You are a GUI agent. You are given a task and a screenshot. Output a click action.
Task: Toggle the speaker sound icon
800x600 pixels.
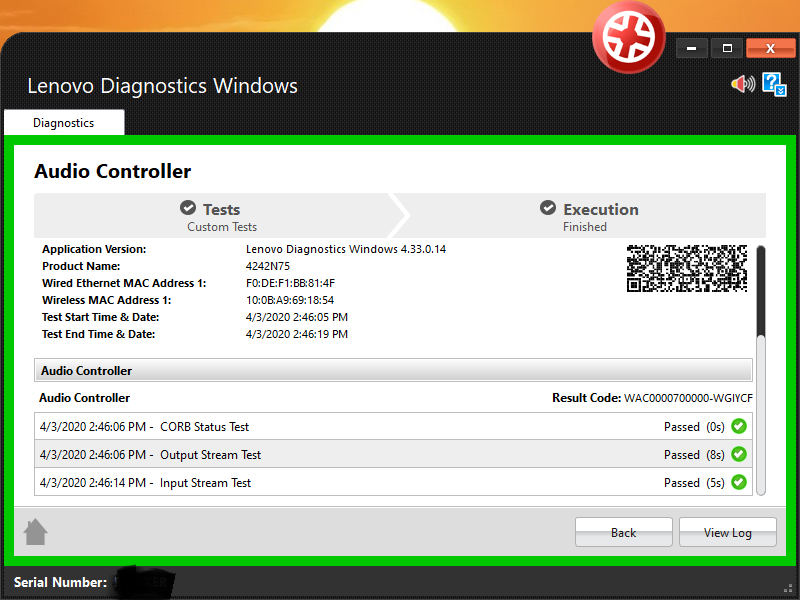[x=743, y=84]
